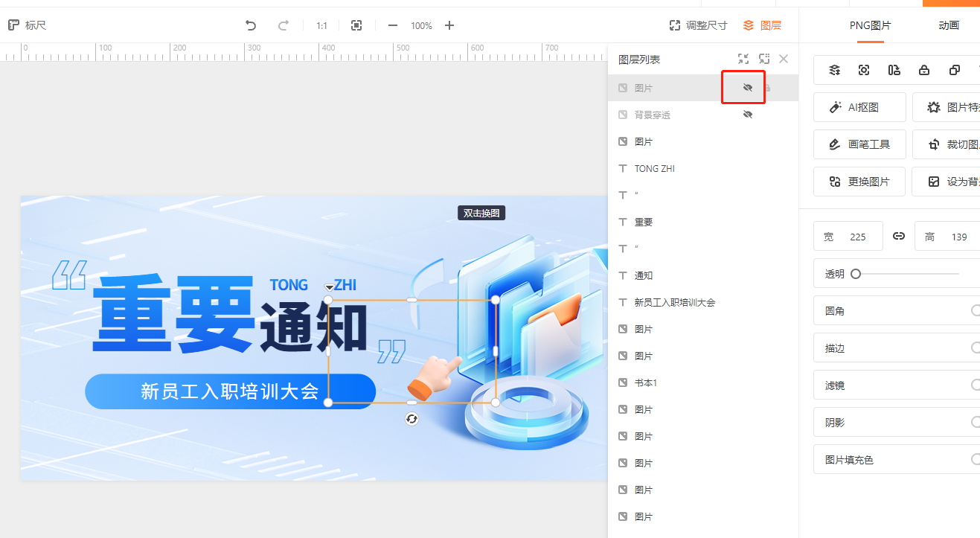Select the 新员工入职培训大会 layer
The height and width of the screenshot is (538, 980).
[x=703, y=302]
